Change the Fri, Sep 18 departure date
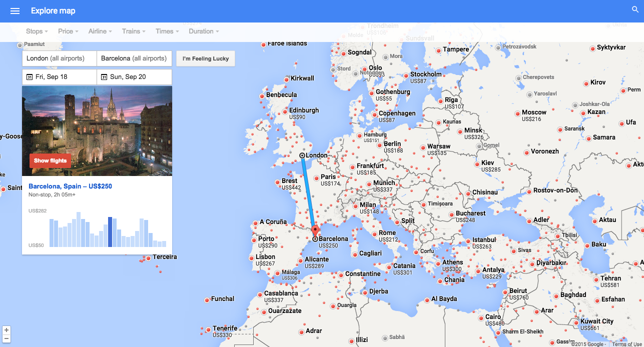644x347 pixels. click(x=60, y=77)
